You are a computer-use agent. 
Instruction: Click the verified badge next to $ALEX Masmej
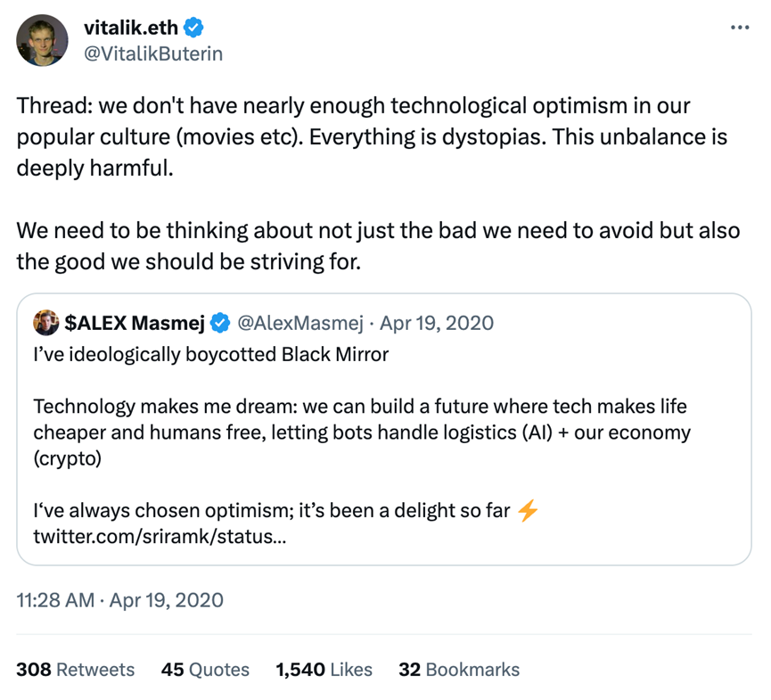point(219,322)
